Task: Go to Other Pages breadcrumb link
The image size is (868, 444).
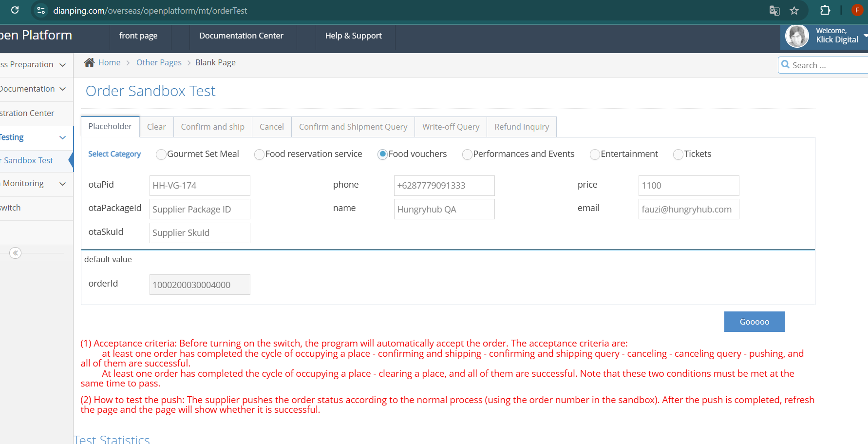Action: click(159, 62)
